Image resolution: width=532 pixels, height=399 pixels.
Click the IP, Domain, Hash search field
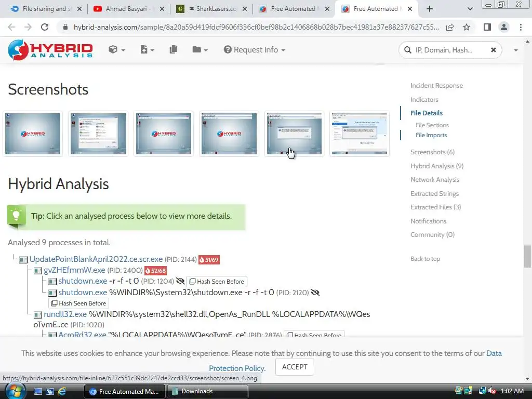point(450,50)
